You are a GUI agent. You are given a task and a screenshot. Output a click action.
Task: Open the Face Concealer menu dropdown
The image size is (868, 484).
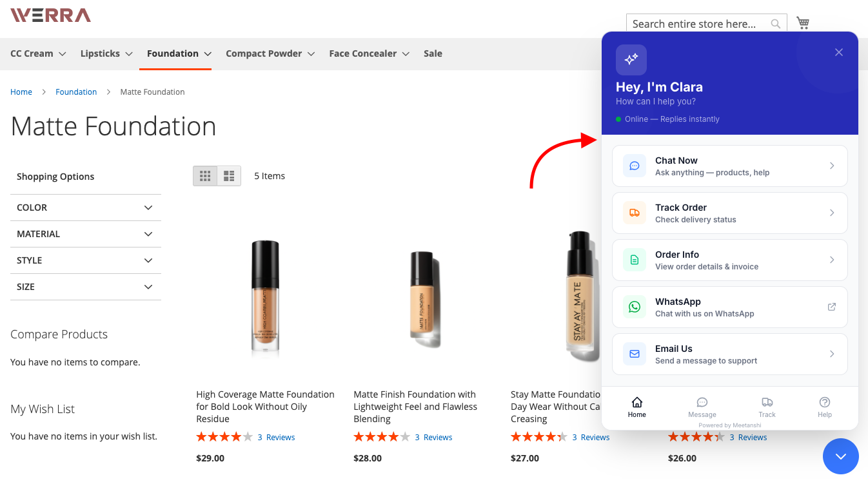pyautogui.click(x=370, y=53)
